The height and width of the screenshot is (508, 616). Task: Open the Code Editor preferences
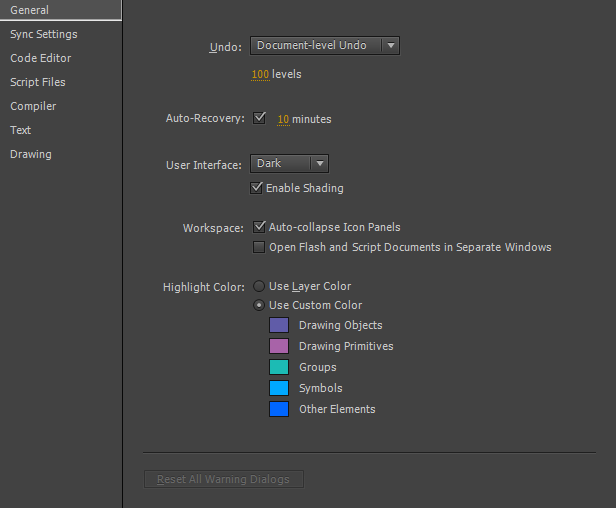click(x=41, y=58)
